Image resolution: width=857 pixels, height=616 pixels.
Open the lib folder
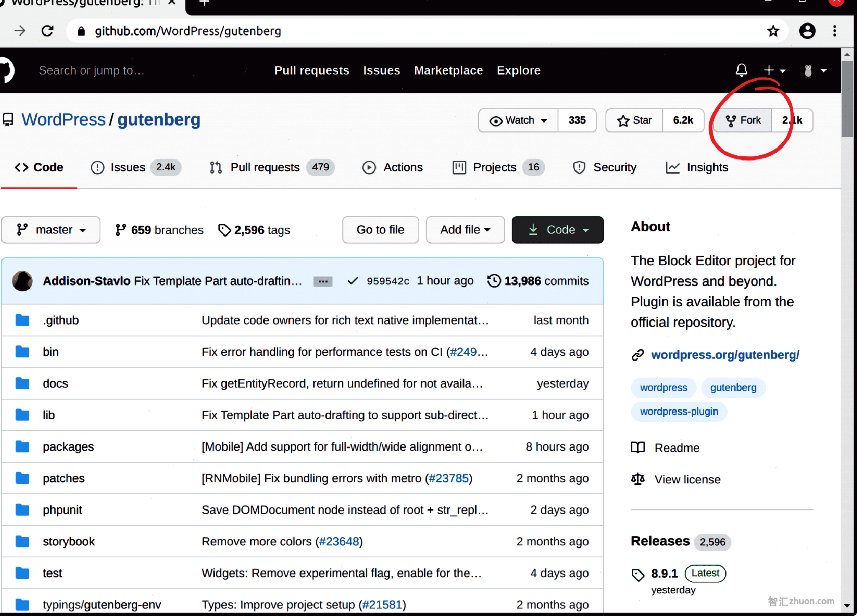[49, 415]
